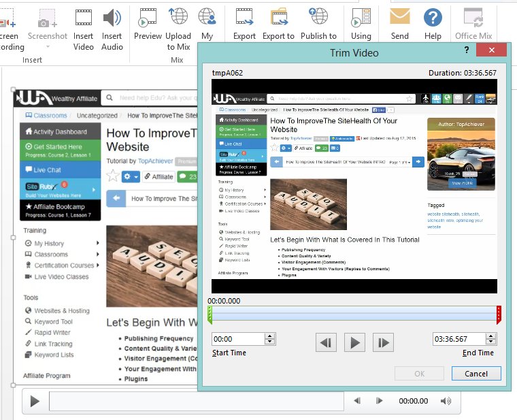Click the SEO AUDIT image in slide
The width and height of the screenshot is (517, 420).
[x=152, y=266]
